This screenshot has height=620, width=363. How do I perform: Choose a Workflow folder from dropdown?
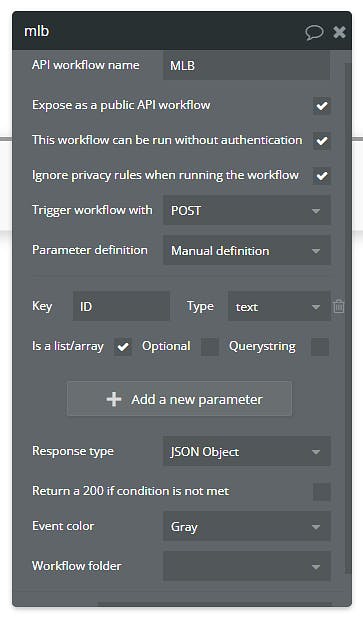click(x=247, y=566)
